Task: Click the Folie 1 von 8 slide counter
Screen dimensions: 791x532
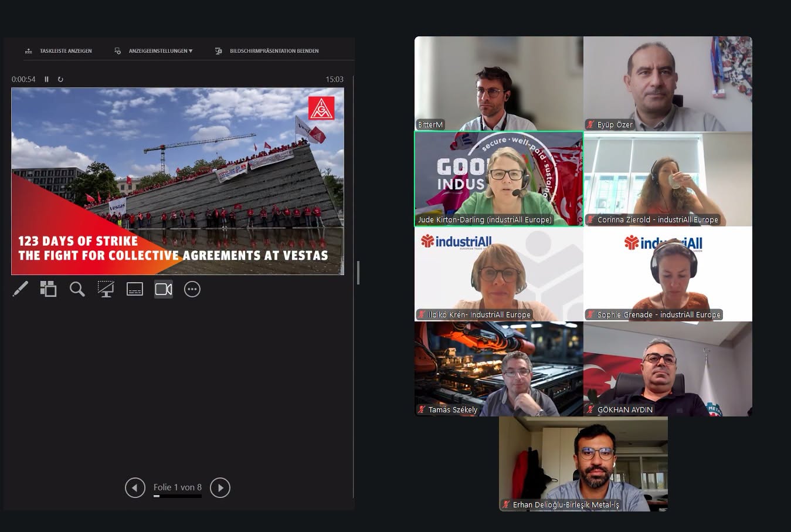Action: [x=178, y=487]
